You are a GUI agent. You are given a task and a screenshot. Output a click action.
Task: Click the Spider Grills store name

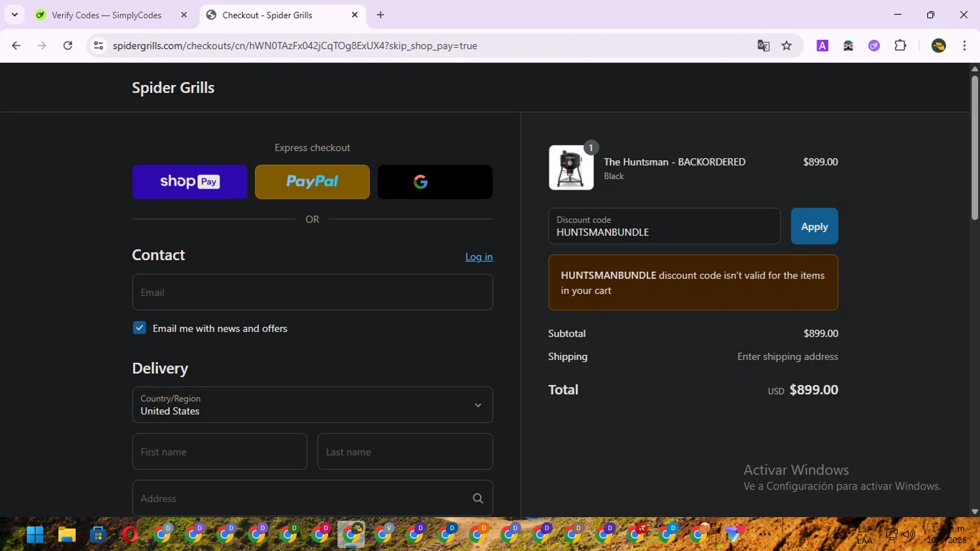[x=173, y=88]
